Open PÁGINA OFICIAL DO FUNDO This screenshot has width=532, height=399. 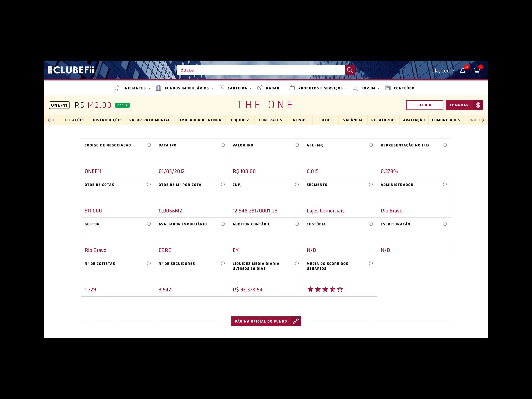pos(261,321)
